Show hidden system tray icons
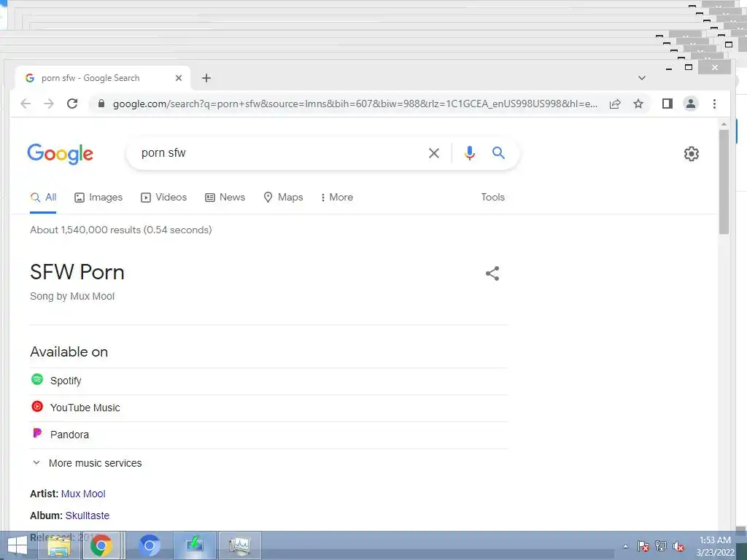This screenshot has height=560, width=747. click(625, 546)
